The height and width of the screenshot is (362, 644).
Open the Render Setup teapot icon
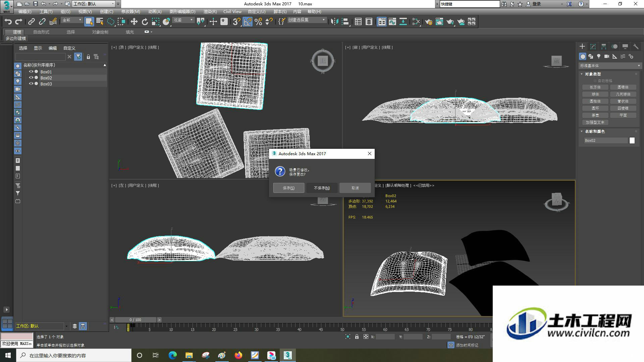point(429,22)
